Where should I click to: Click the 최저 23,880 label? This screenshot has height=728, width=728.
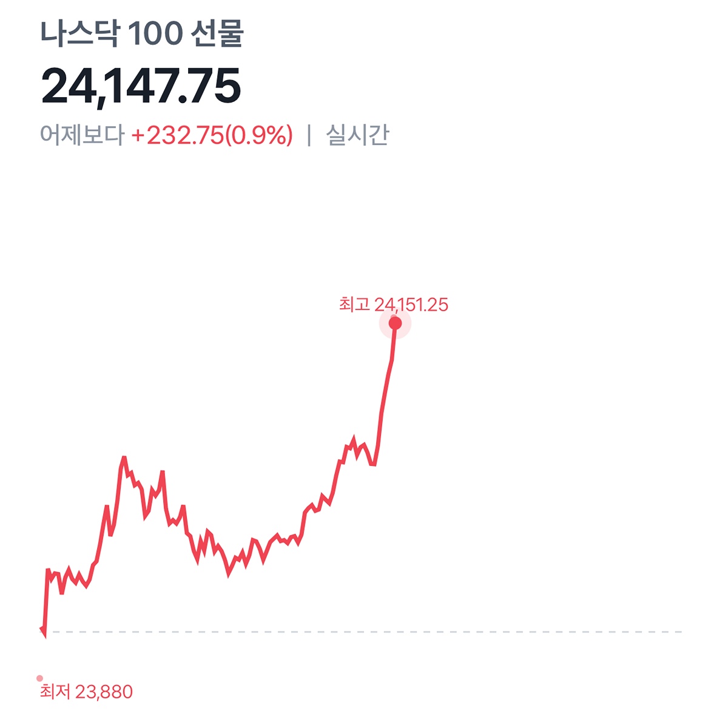pyautogui.click(x=86, y=692)
